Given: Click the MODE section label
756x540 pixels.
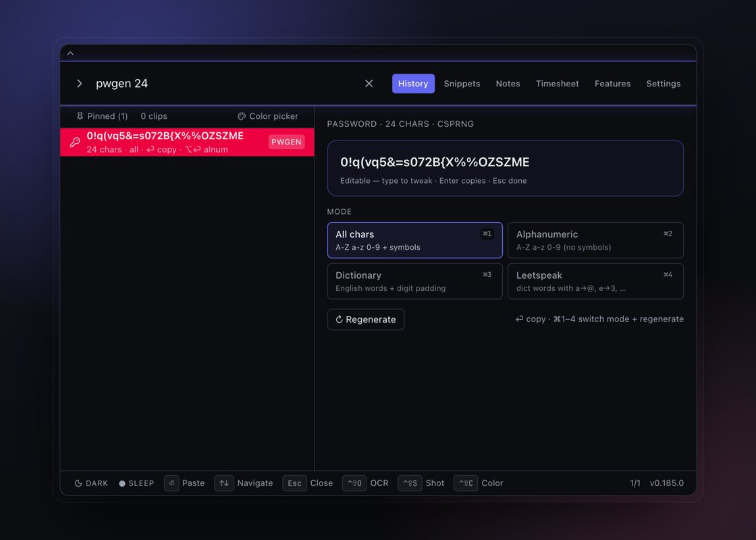Looking at the screenshot, I should coord(339,212).
